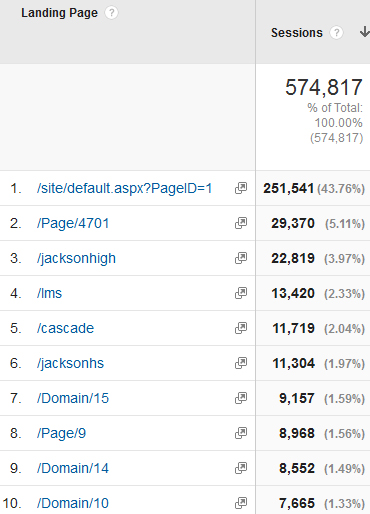
Task: Select the /lms landing page link
Action: pyautogui.click(x=49, y=293)
